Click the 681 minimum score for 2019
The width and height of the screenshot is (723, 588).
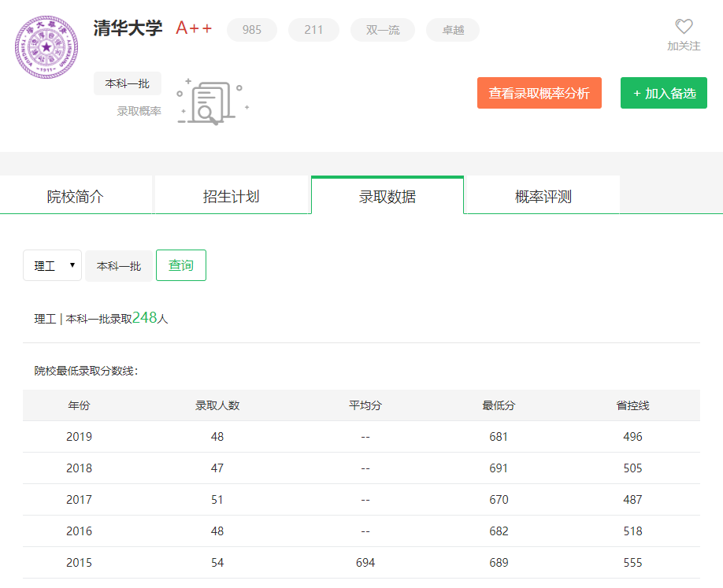point(499,436)
